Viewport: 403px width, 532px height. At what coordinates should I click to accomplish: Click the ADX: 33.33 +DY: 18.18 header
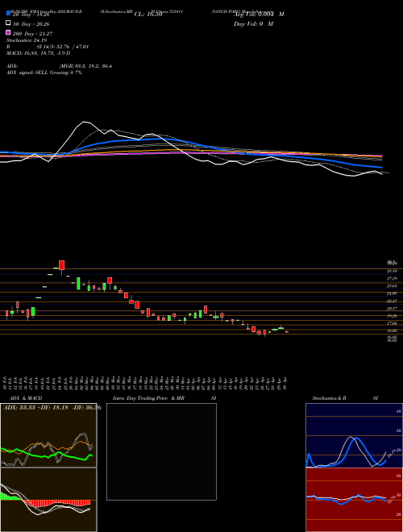52,408
